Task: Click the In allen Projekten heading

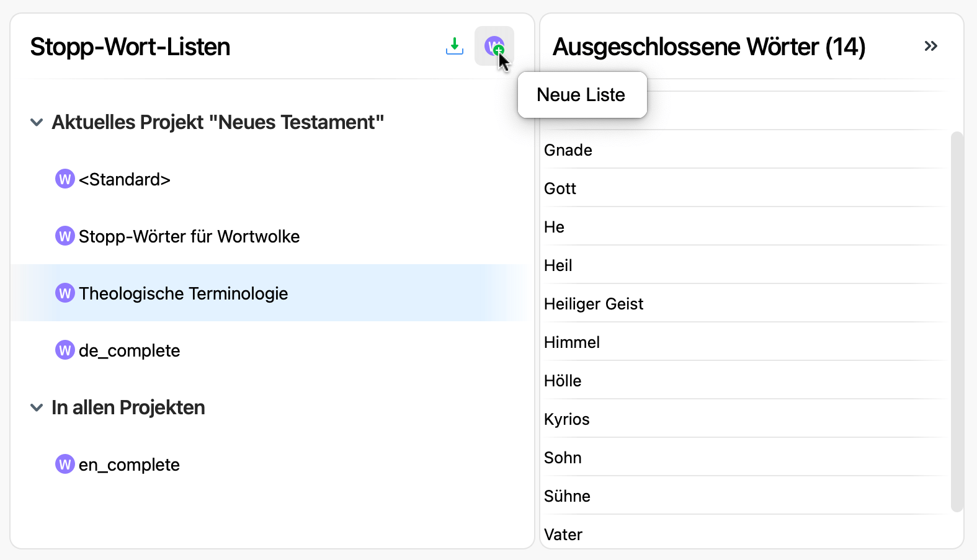Action: pyautogui.click(x=128, y=407)
